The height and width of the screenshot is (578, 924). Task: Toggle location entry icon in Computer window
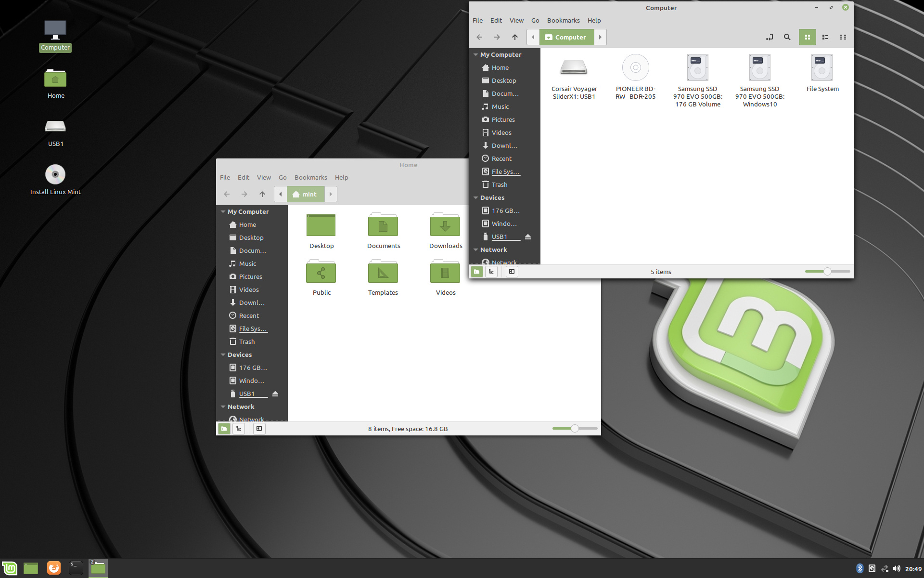tap(770, 37)
